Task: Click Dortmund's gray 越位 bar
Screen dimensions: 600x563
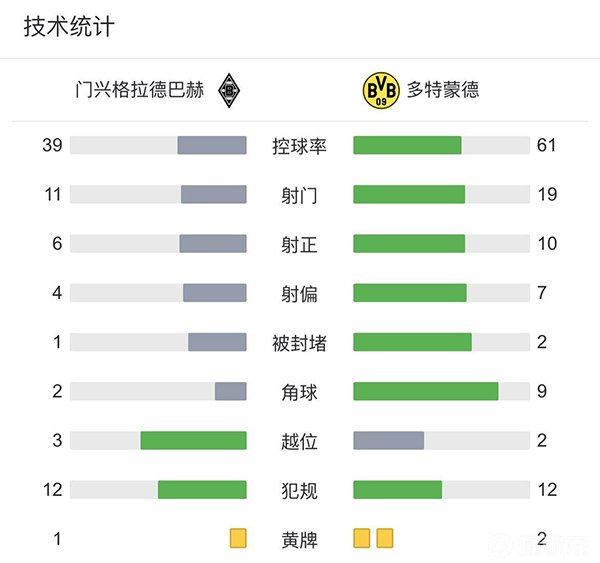Action: (389, 440)
